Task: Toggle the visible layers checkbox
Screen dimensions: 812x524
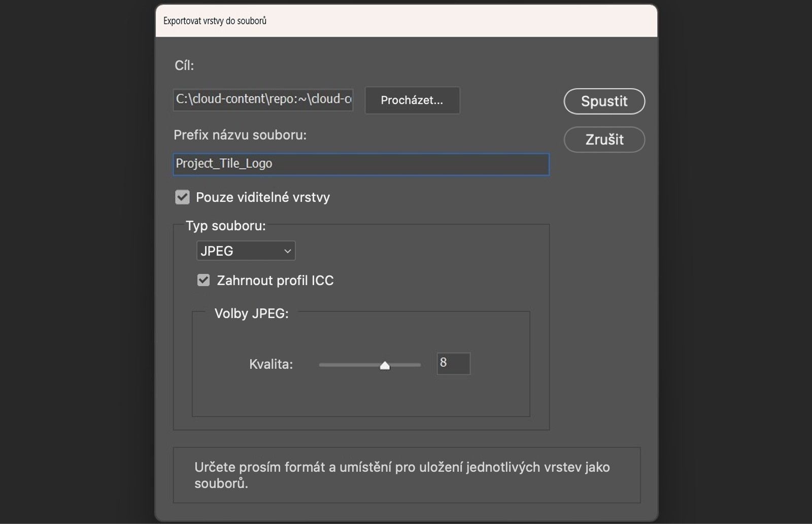Action: click(182, 197)
